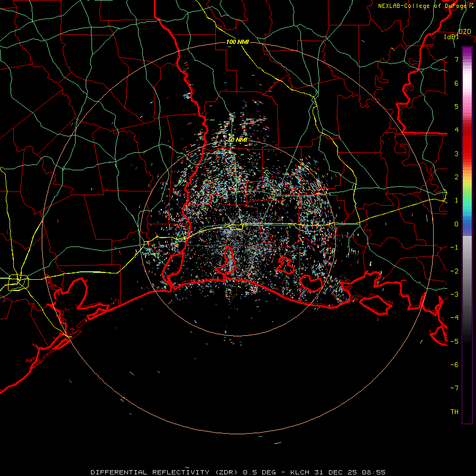Viewport: 476px width, 476px height.
Task: Click the 100 NMI range ring label
Action: 237,42
